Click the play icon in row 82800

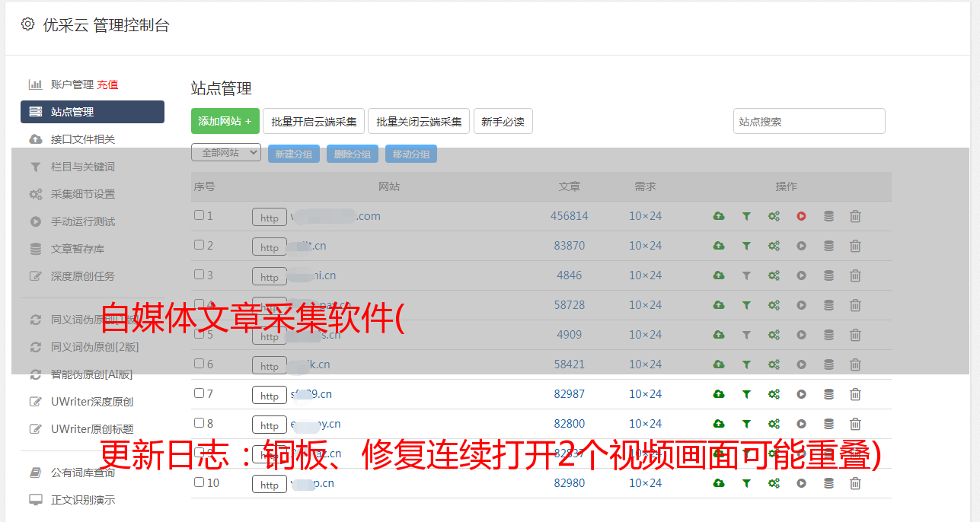(x=801, y=424)
